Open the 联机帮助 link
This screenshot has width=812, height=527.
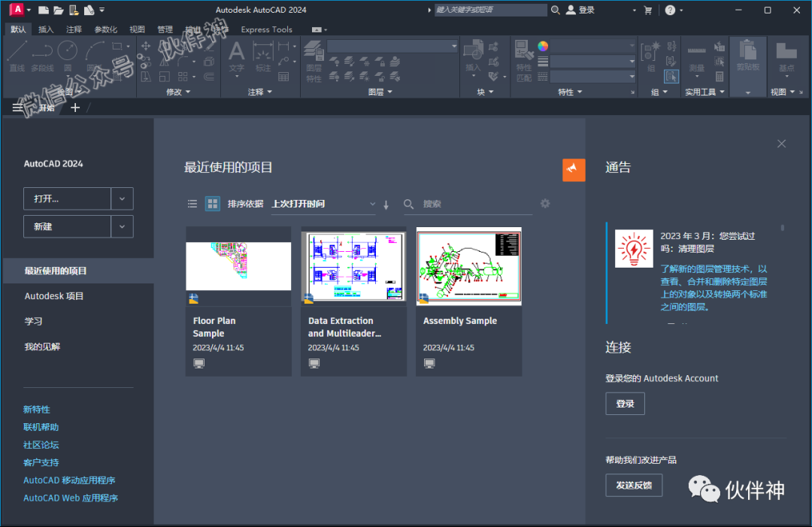click(x=41, y=427)
